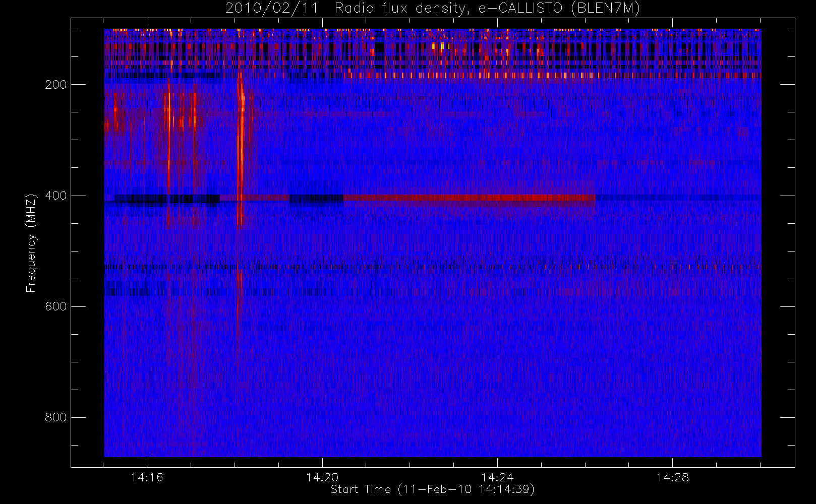Click the bright vertical burst just after 14:18
The height and width of the screenshot is (504, 816).
pos(241,151)
